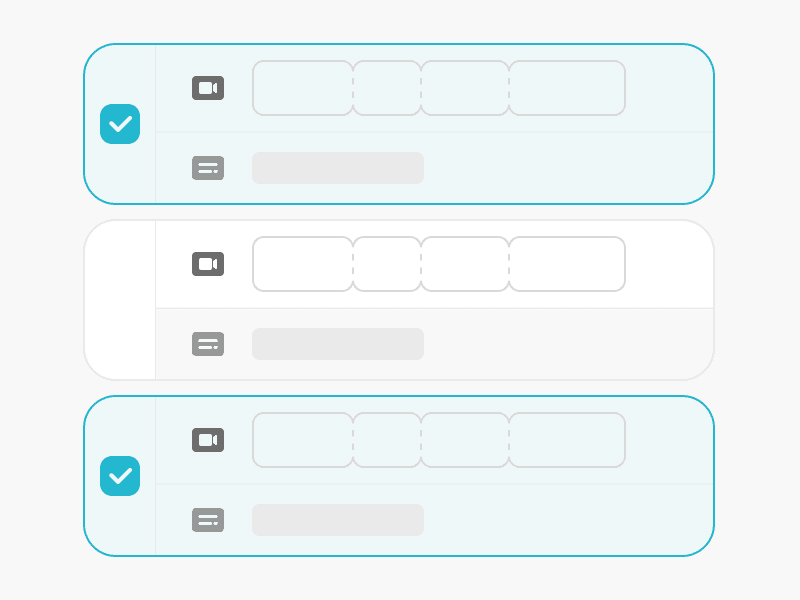Viewport: 800px width, 600px height.
Task: Click the video camera icon in the middle card
Action: tap(208, 264)
